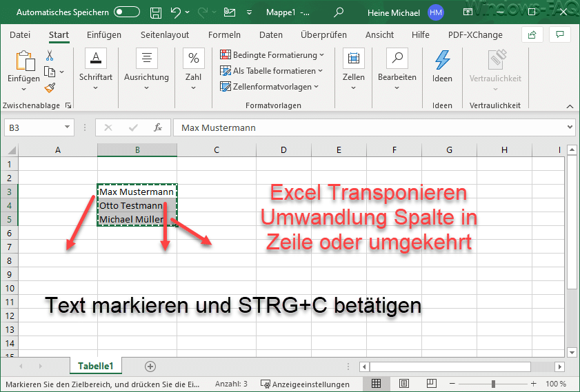
Task: Open Als Tabelle formatieren menu
Action: [271, 70]
